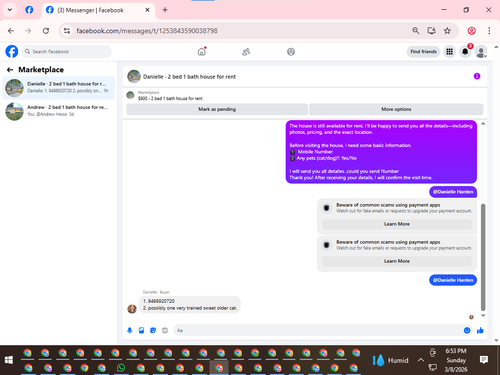
Task: Click the first Learn More scam warning button
Action: tap(397, 224)
